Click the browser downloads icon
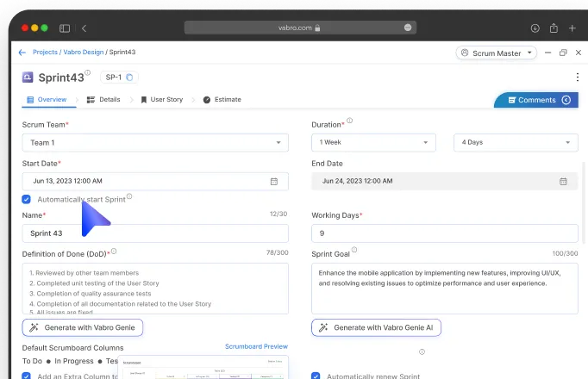588x379 pixels. [535, 28]
